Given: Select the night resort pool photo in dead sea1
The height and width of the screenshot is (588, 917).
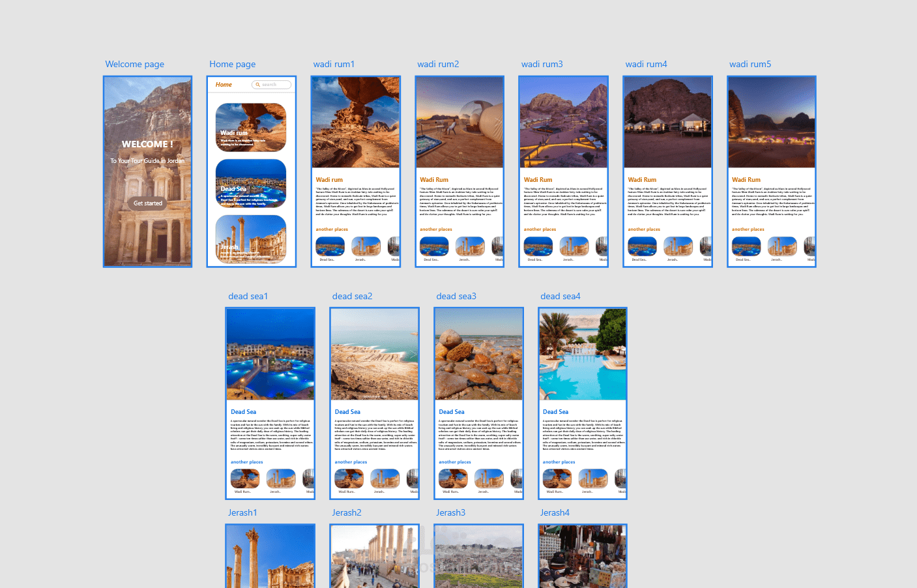Looking at the screenshot, I should [270, 355].
